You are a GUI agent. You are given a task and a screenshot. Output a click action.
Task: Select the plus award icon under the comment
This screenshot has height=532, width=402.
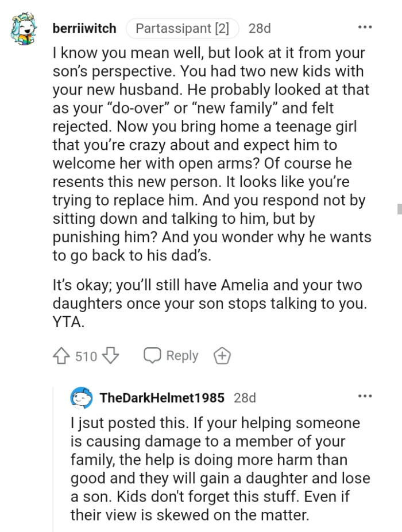222,356
